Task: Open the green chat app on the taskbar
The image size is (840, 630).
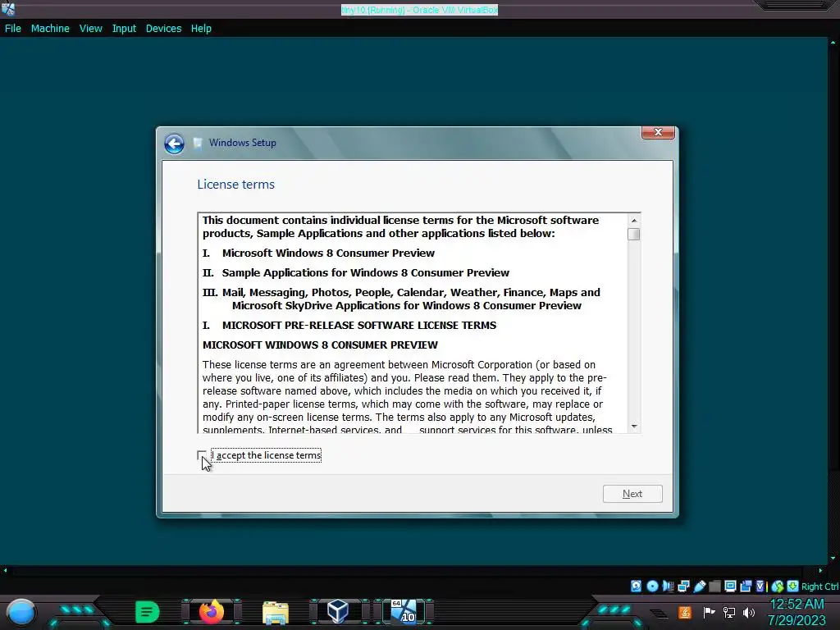Action: [148, 612]
